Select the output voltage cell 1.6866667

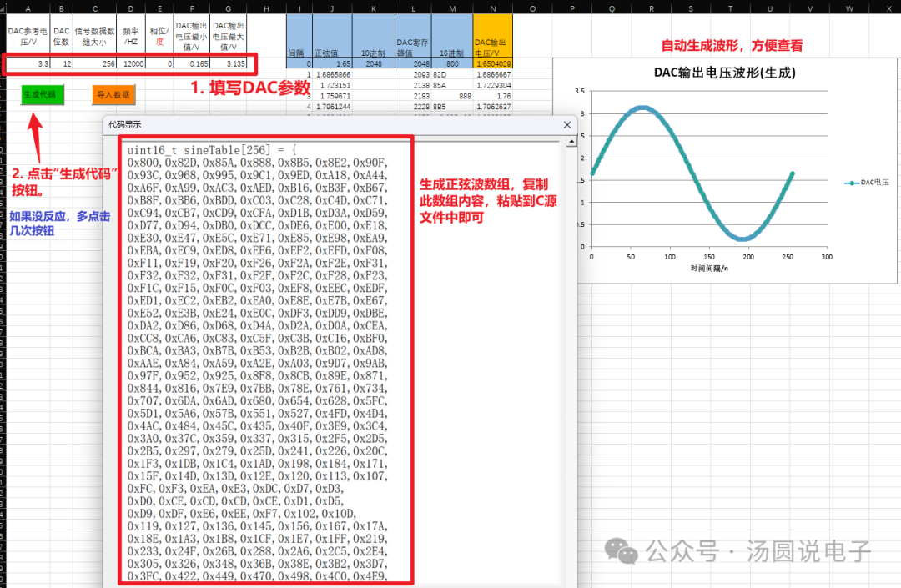pos(493,75)
